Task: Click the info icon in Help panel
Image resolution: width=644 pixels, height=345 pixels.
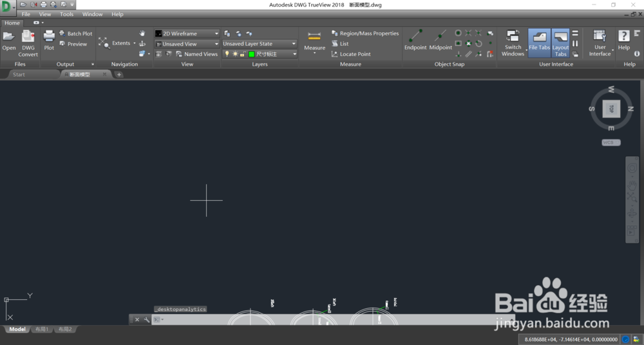Action: [x=637, y=54]
